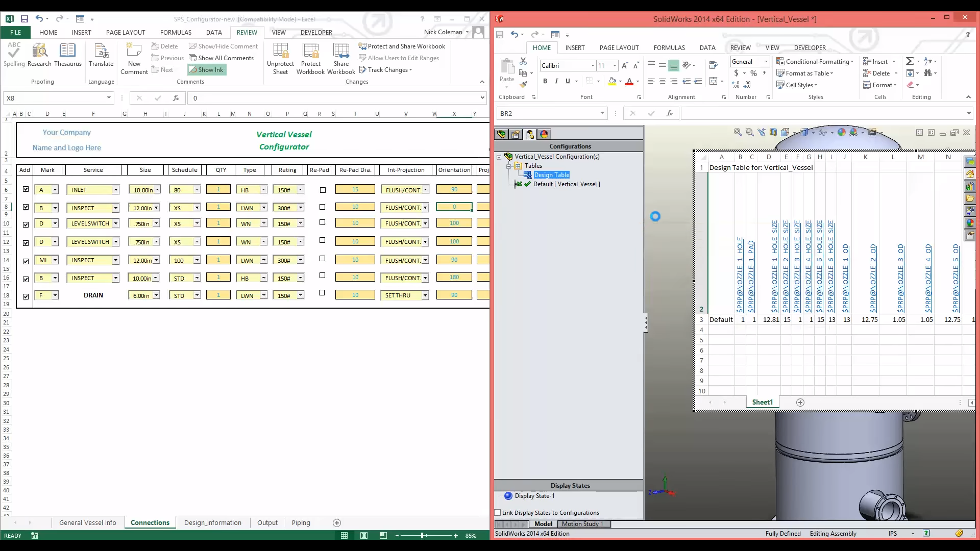980x551 pixels.
Task: Check the Re-Pad box for the INLET row
Action: (323, 190)
